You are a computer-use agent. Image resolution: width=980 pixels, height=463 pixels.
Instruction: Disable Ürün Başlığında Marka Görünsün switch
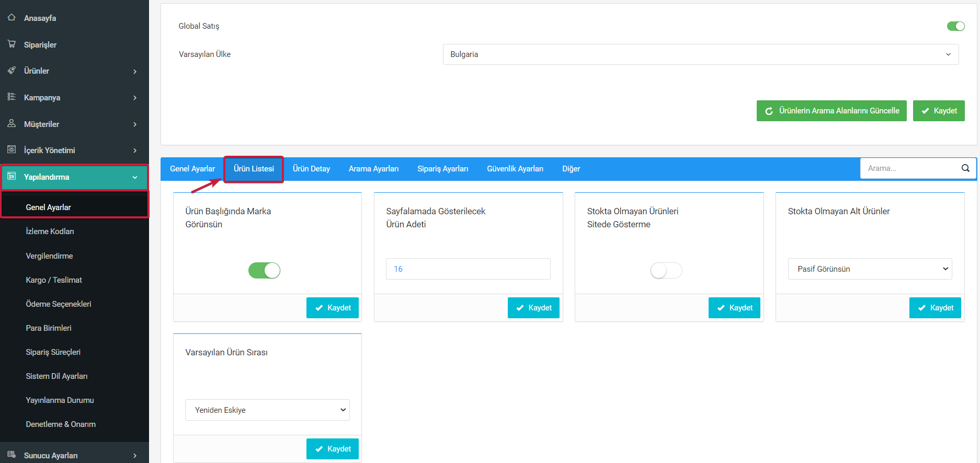pyautogui.click(x=264, y=270)
